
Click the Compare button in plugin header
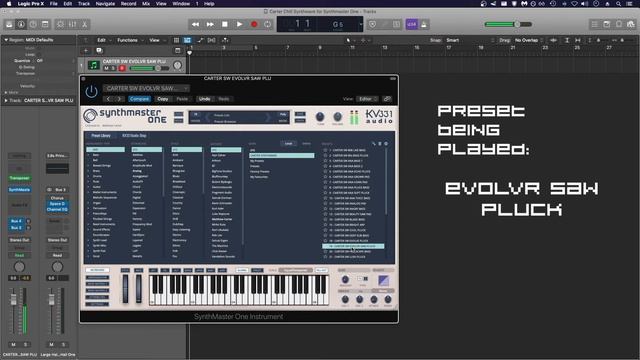pyautogui.click(x=140, y=99)
